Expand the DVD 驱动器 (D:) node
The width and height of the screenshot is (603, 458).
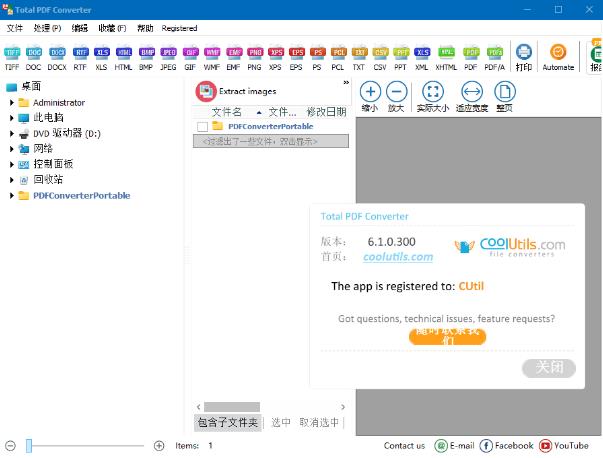pyautogui.click(x=12, y=133)
